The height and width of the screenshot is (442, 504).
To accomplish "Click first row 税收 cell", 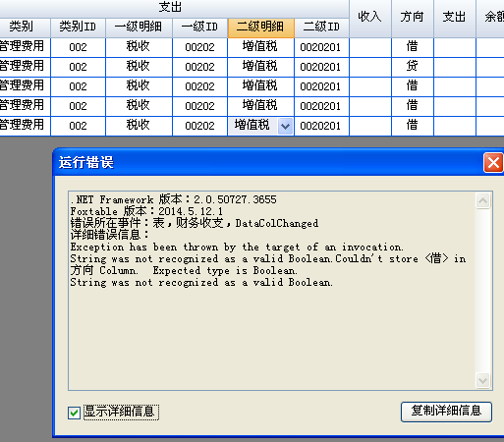I will coord(139,47).
